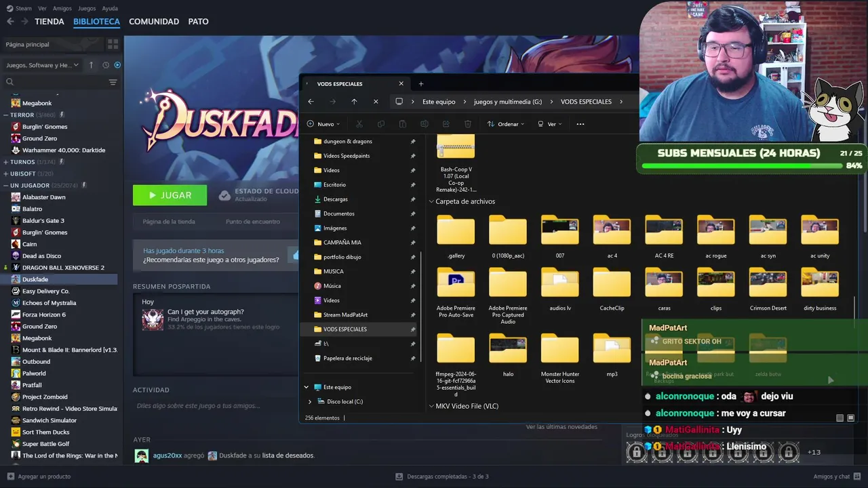The height and width of the screenshot is (488, 868).
Task: Click juegos y multimedia (G:) breadcrumb
Action: coord(508,102)
